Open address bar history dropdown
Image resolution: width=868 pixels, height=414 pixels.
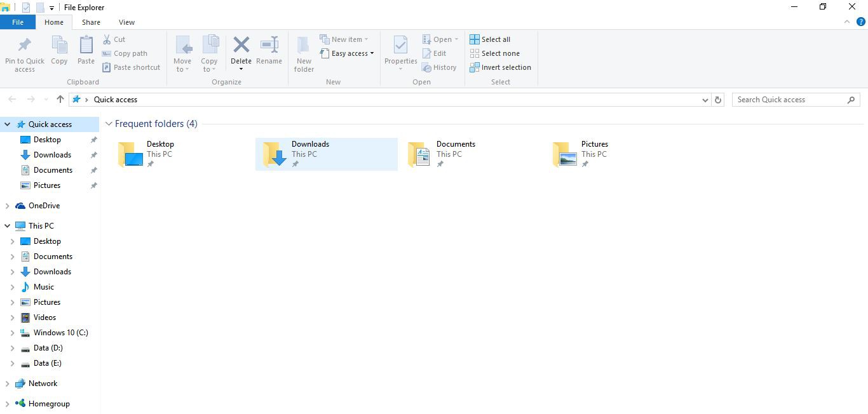click(x=705, y=100)
